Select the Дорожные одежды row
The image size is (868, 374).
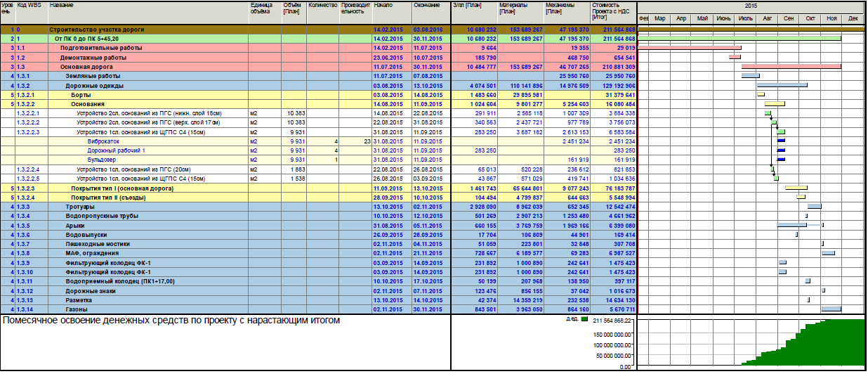tap(319, 85)
